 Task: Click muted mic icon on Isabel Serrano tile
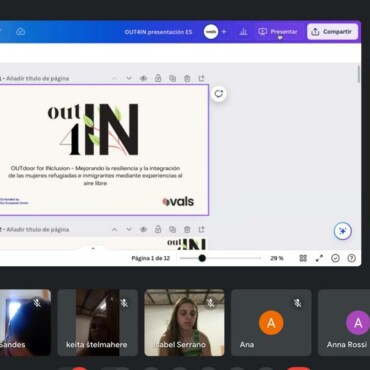point(211,303)
